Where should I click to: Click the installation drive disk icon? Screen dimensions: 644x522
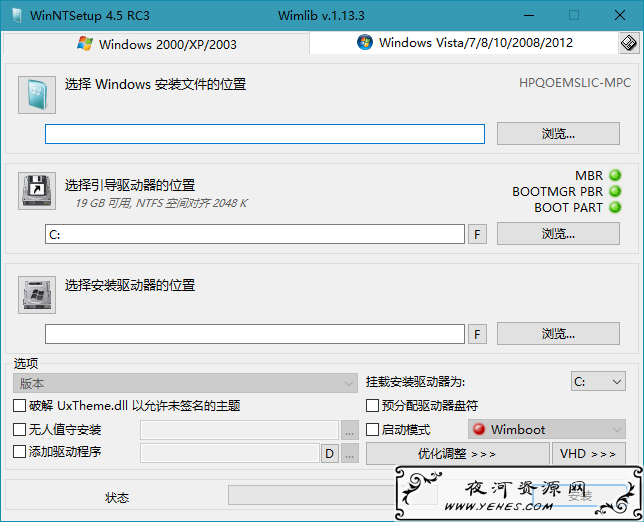click(37, 295)
